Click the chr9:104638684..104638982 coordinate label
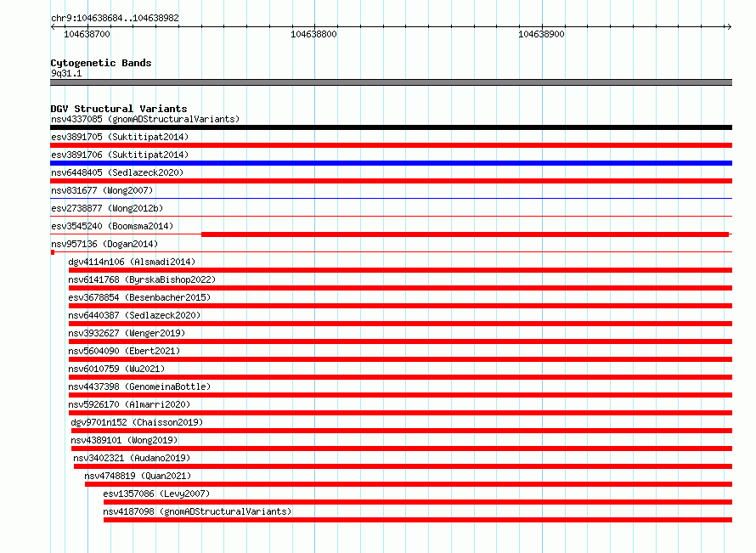This screenshot has height=553, width=756. pyautogui.click(x=115, y=18)
